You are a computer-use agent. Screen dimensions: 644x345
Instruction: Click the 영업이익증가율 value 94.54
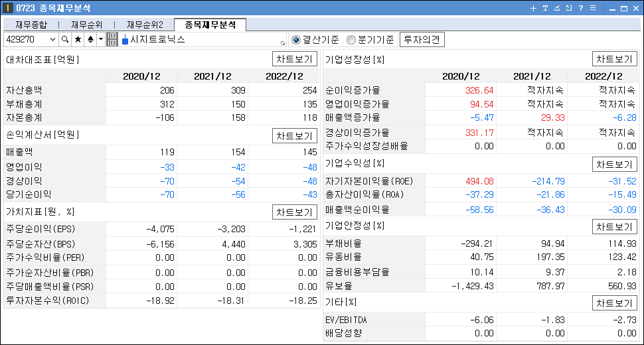[482, 104]
